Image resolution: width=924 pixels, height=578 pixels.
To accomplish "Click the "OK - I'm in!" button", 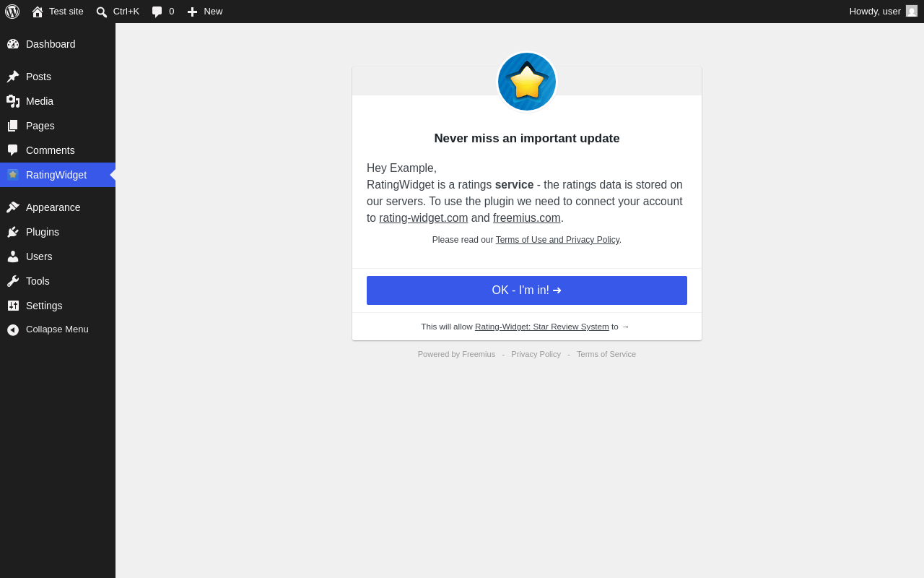I will click(527, 290).
